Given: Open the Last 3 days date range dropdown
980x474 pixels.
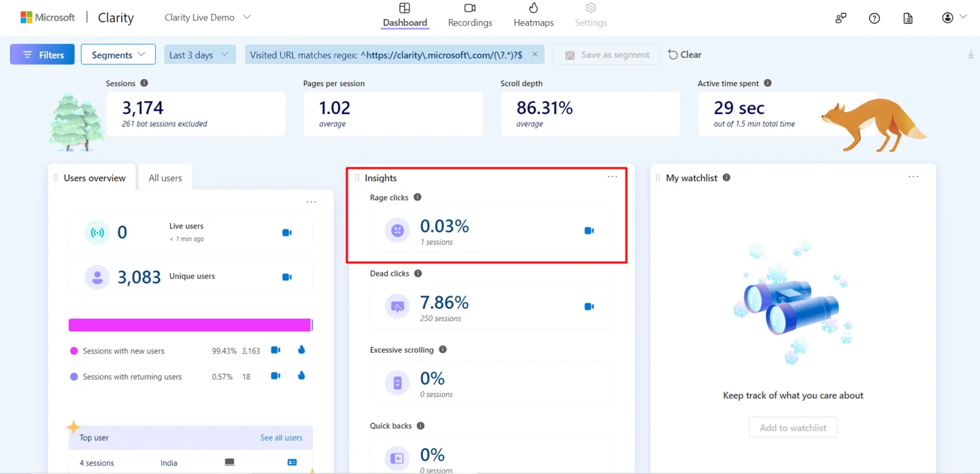Looking at the screenshot, I should [x=199, y=55].
